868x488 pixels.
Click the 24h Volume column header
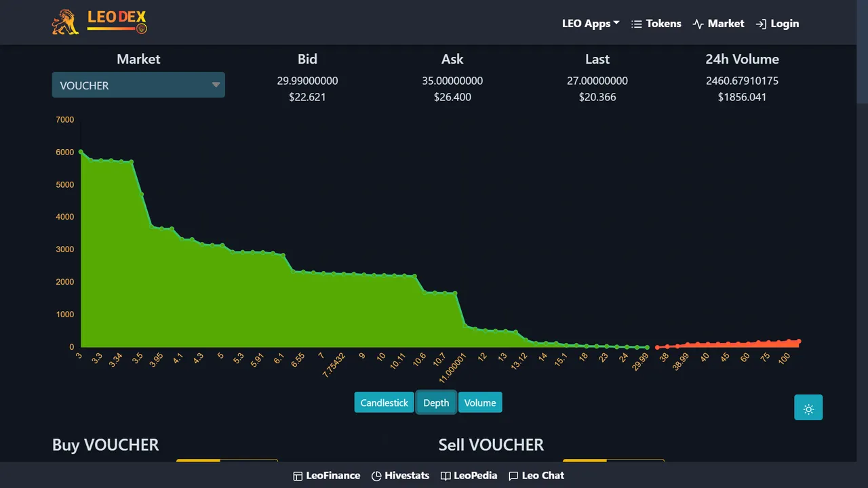tap(742, 59)
